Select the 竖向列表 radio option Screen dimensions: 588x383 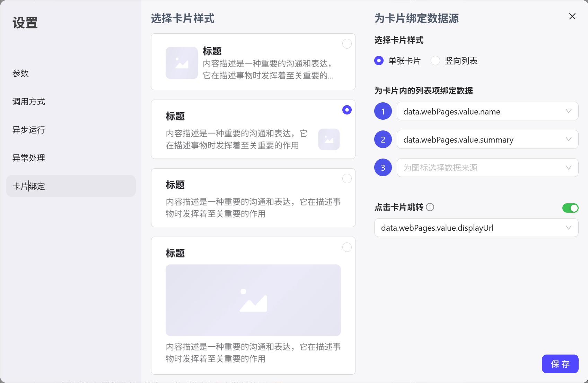436,61
